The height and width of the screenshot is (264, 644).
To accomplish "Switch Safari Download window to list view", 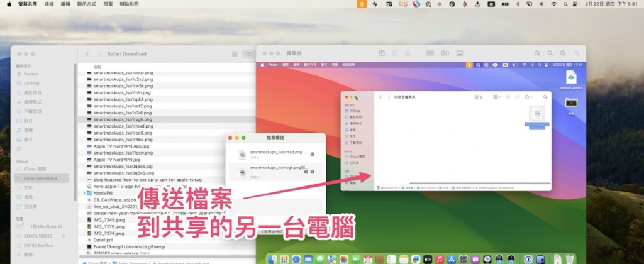I will [x=248, y=54].
